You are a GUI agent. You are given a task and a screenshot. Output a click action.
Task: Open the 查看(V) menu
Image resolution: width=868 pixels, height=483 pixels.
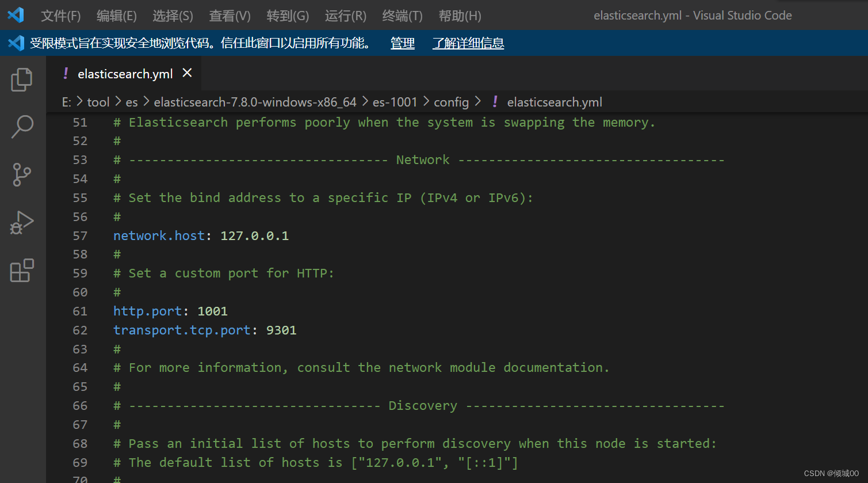click(x=230, y=16)
